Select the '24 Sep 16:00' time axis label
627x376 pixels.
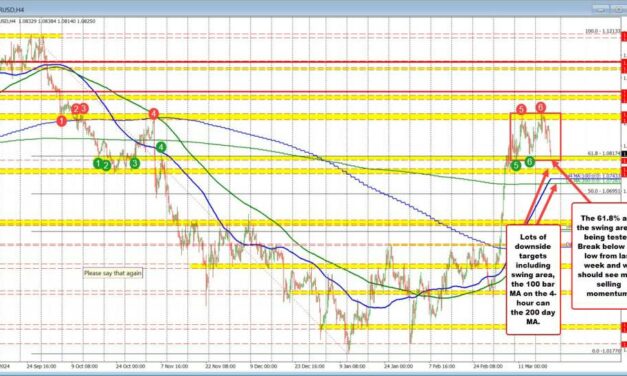pos(42,366)
